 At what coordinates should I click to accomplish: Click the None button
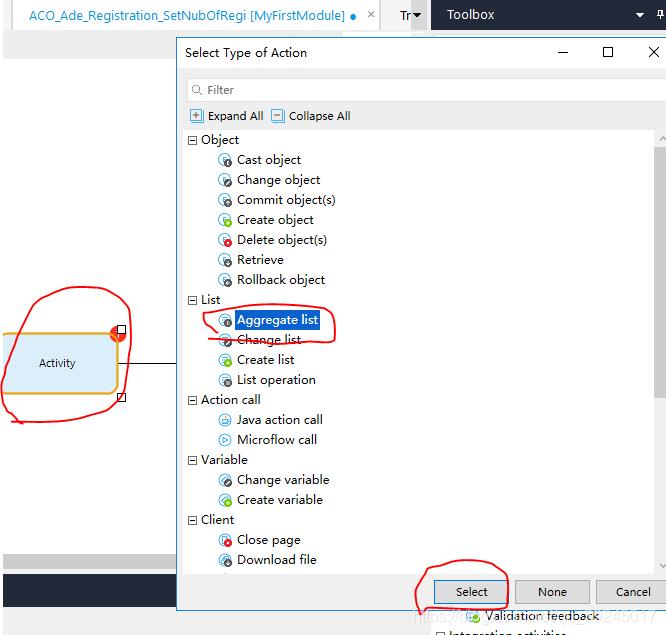[x=552, y=592]
